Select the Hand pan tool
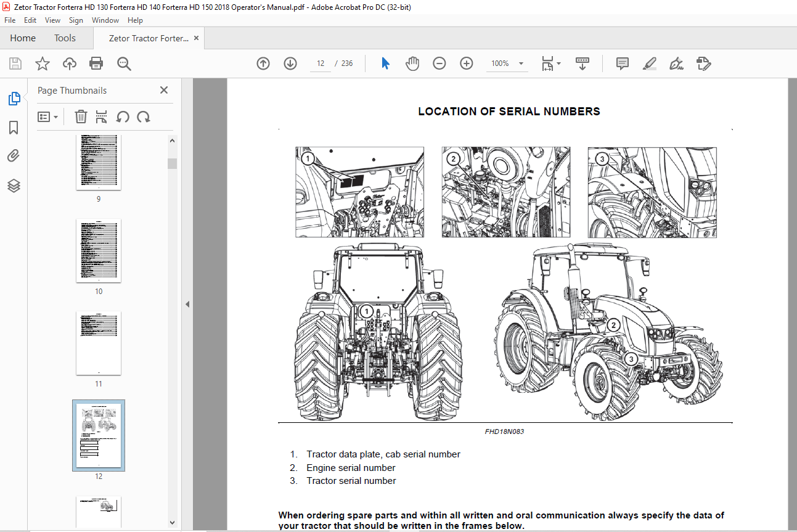The width and height of the screenshot is (797, 532). click(x=412, y=63)
